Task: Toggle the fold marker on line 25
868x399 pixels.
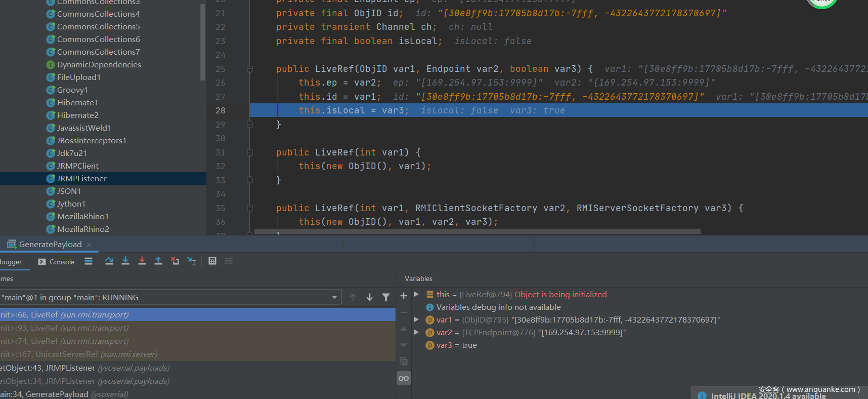Action: [250, 69]
